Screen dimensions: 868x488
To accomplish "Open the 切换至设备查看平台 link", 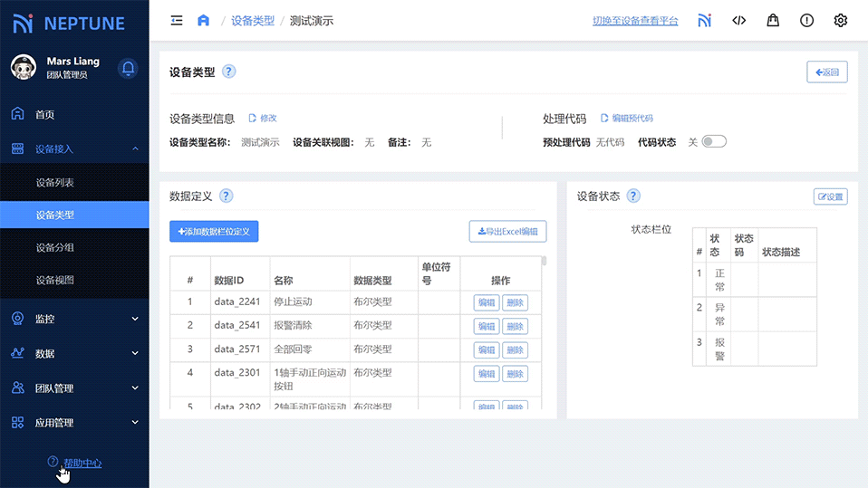I will (634, 21).
